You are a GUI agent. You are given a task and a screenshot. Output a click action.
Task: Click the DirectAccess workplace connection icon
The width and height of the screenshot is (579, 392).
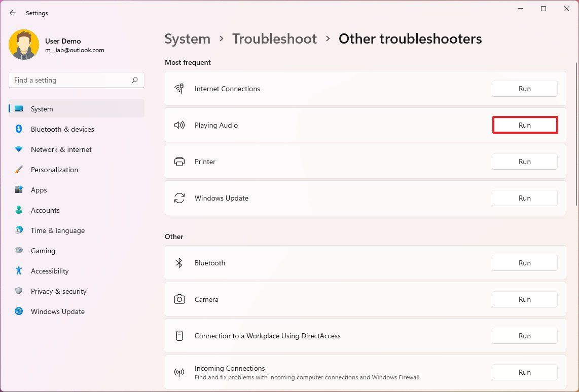tap(179, 335)
